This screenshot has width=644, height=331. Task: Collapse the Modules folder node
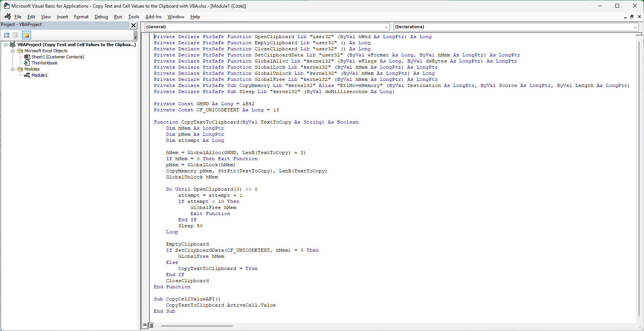pos(13,69)
